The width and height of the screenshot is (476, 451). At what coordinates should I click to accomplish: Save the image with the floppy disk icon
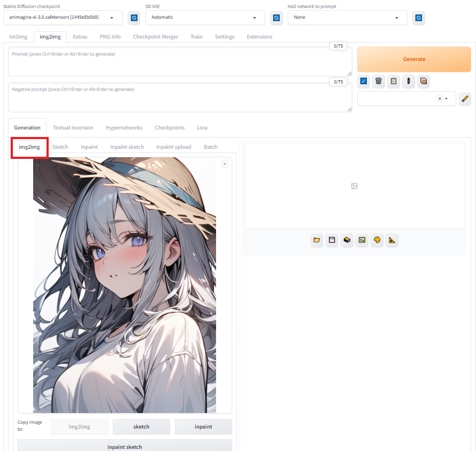[332, 240]
